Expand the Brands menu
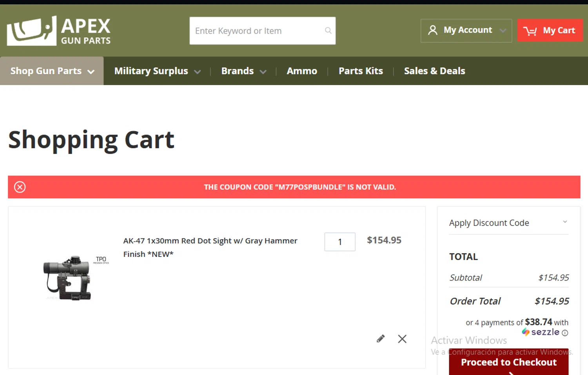This screenshot has height=375, width=588. [x=243, y=71]
